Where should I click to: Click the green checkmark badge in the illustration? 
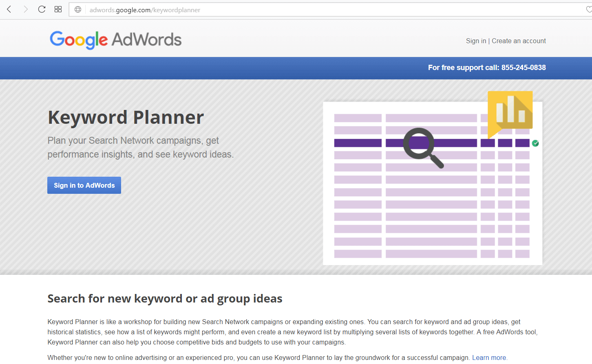click(535, 143)
